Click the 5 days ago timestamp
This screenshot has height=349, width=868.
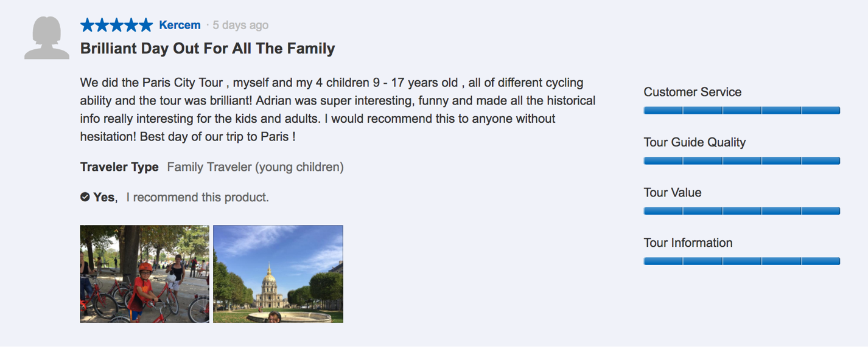pos(240,25)
